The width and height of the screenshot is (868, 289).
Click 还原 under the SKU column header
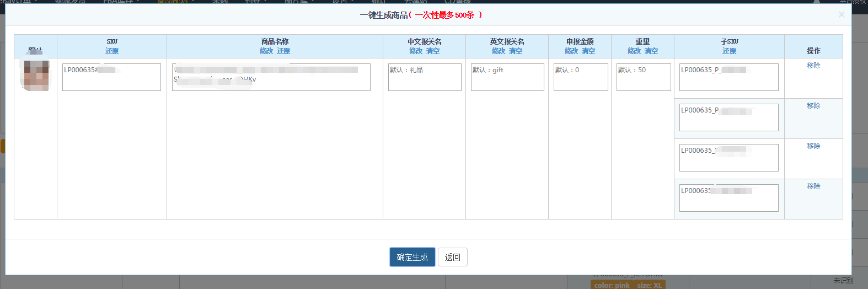[112, 51]
